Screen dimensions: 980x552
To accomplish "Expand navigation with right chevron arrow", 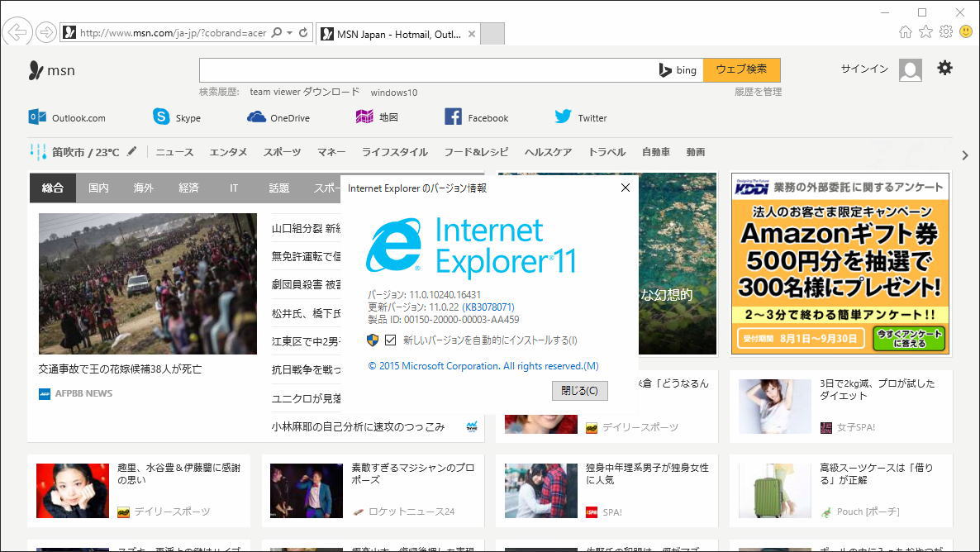I will click(965, 155).
